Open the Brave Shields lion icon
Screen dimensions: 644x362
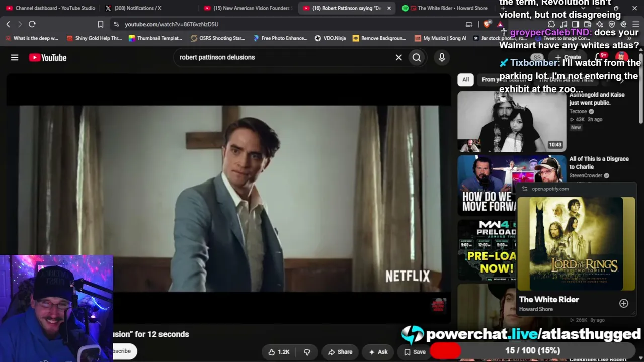click(x=487, y=24)
